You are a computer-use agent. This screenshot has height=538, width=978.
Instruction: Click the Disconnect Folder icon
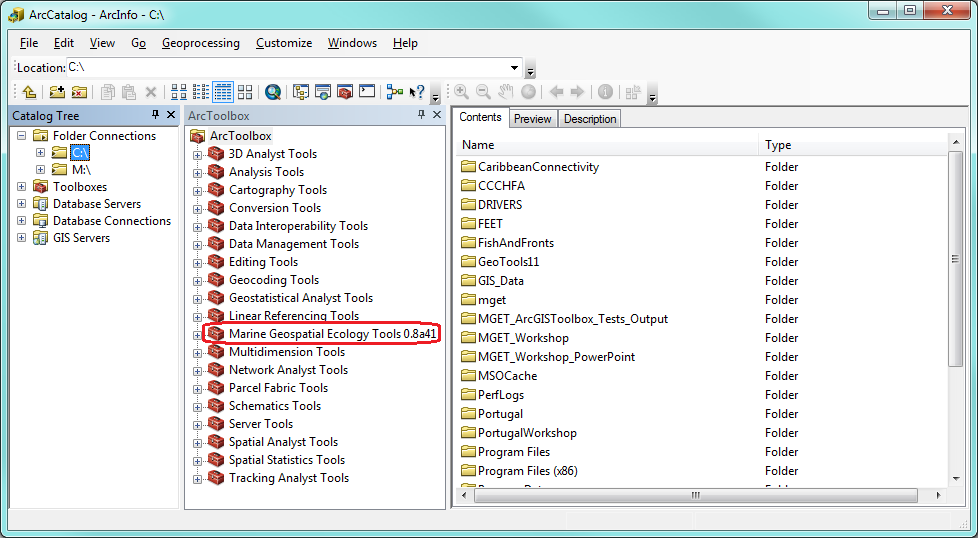pos(79,92)
